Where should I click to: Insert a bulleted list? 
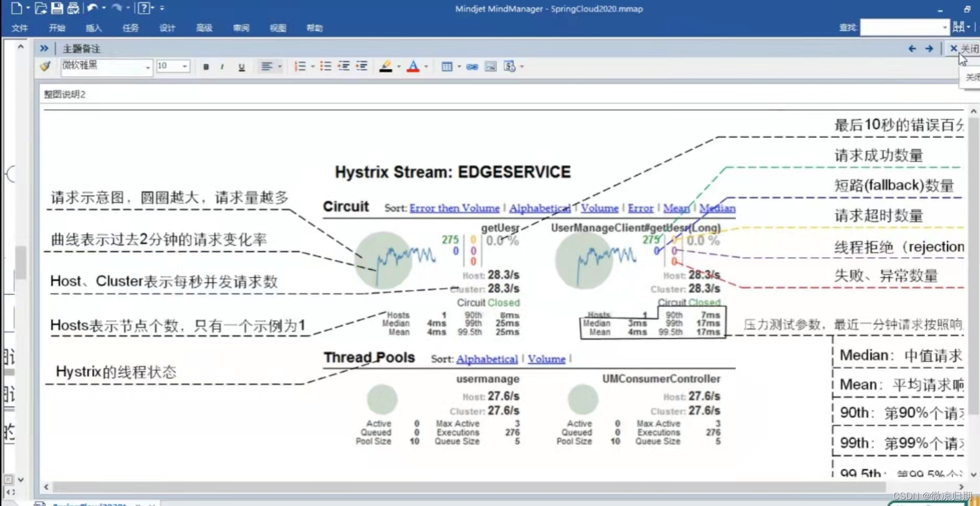coord(325,66)
